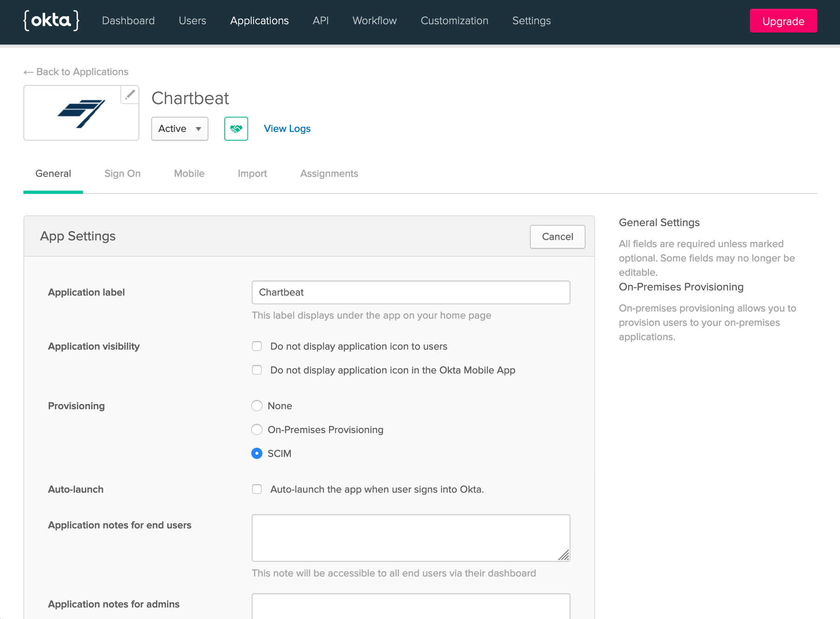Open the Applications menu
840x619 pixels.
[x=260, y=21]
